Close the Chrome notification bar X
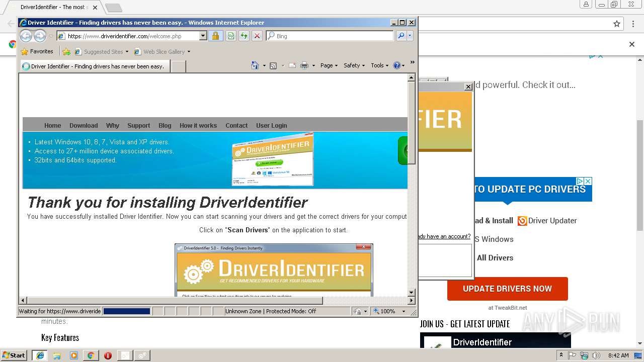The image size is (644, 362). point(632,44)
